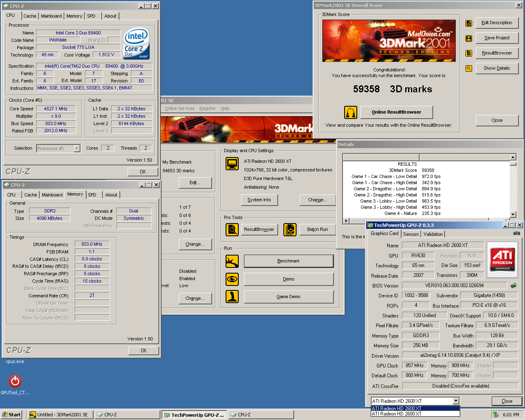Open the GPU selector dropdown arrow
This screenshot has width=525, height=420.
(456, 401)
